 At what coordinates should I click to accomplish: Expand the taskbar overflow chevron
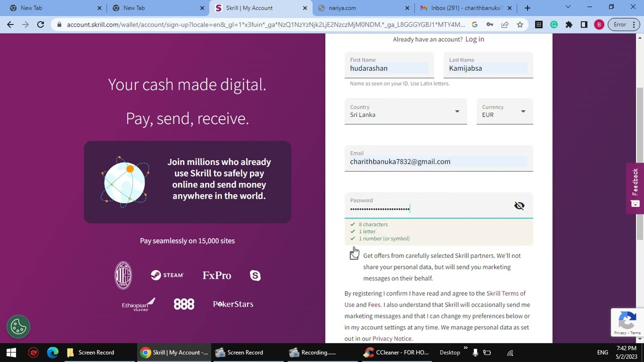[465, 348]
